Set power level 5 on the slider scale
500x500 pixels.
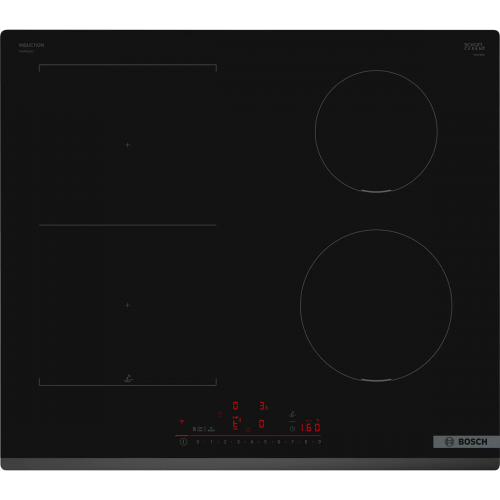(265, 442)
